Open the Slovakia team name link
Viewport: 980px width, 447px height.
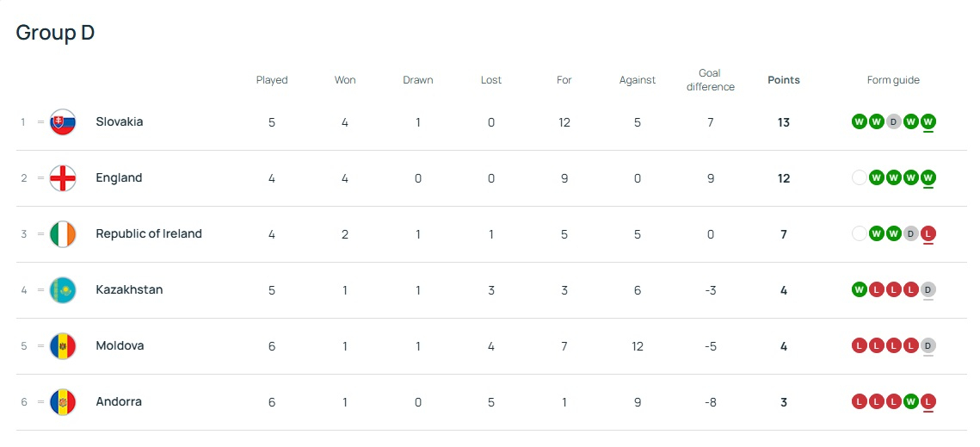[120, 122]
